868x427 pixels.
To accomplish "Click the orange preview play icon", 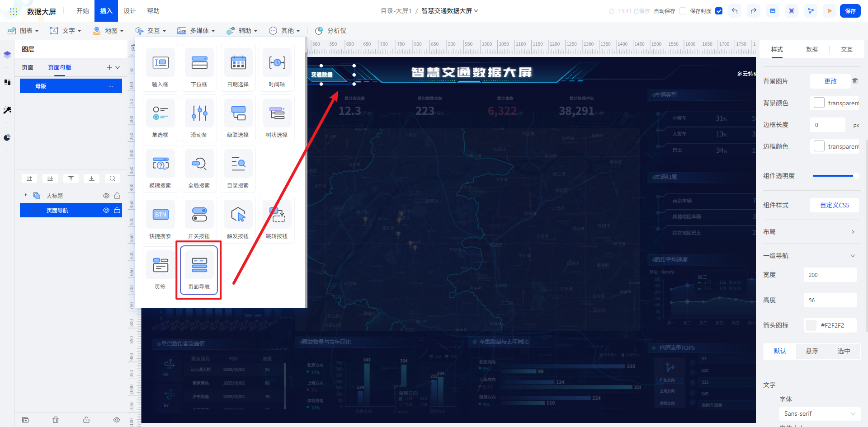I will point(830,11).
